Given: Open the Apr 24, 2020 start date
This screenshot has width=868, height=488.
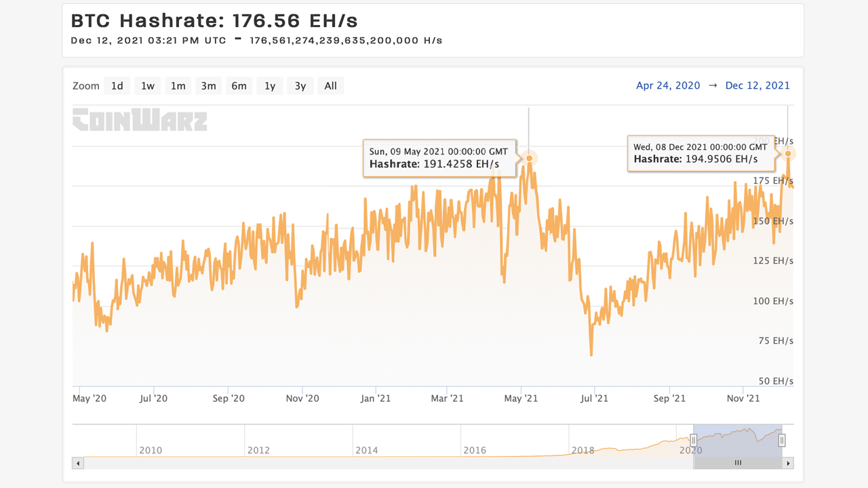Looking at the screenshot, I should [668, 85].
